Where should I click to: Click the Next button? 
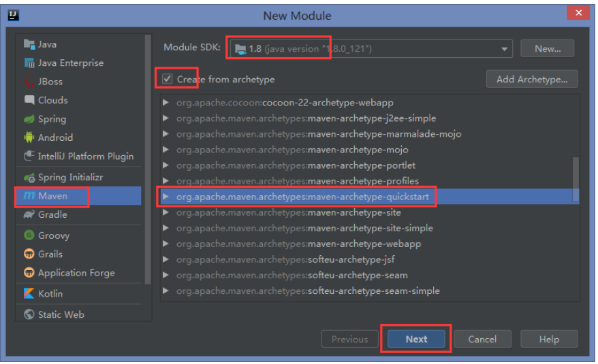(416, 339)
